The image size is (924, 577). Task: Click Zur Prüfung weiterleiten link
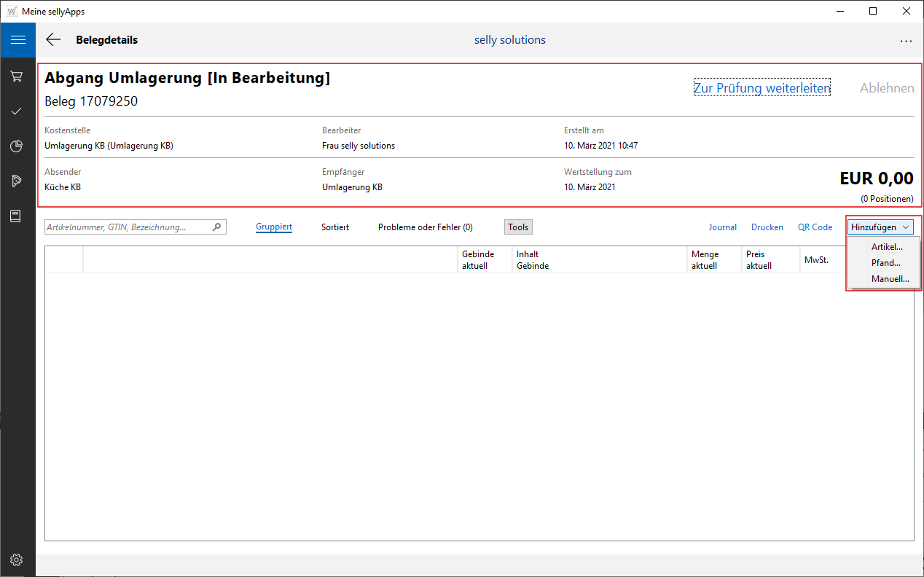click(761, 88)
